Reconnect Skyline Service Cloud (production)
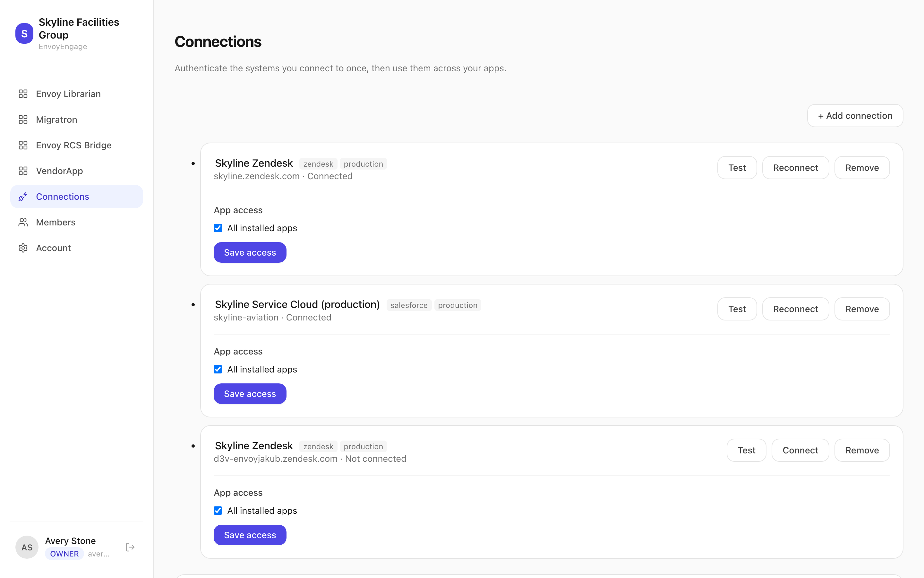Screen dimensions: 924x578 tap(795, 309)
